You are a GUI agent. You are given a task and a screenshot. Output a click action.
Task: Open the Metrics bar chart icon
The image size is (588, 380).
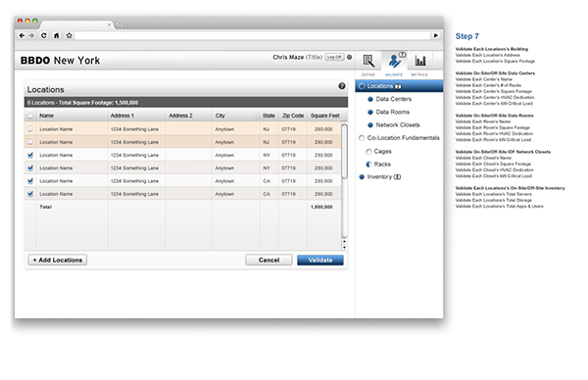tap(420, 61)
